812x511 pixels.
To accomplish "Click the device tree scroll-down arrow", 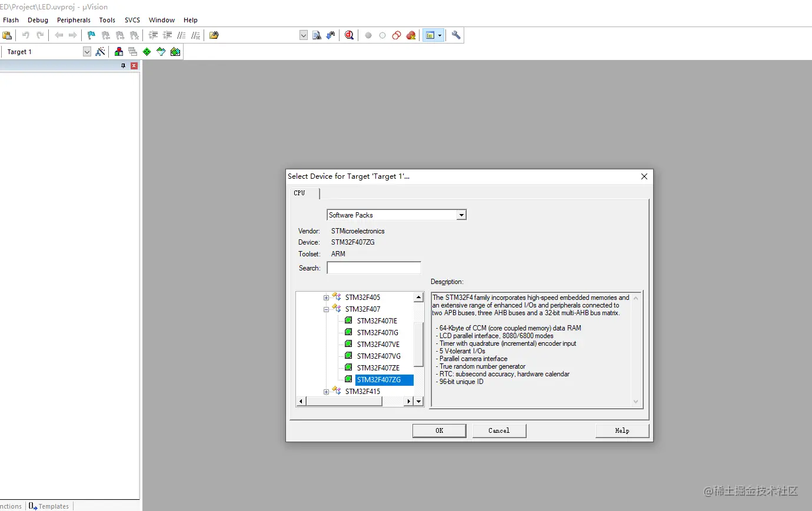I will tap(419, 401).
